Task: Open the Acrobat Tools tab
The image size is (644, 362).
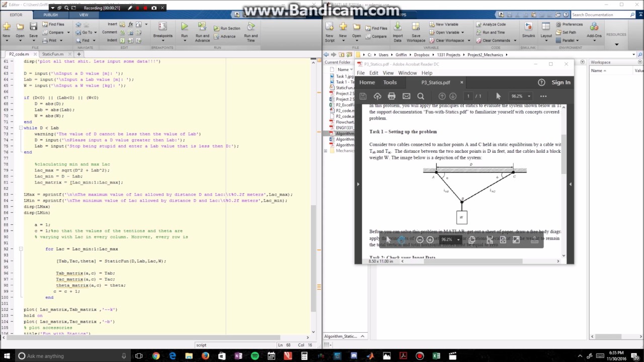Action: [390, 82]
